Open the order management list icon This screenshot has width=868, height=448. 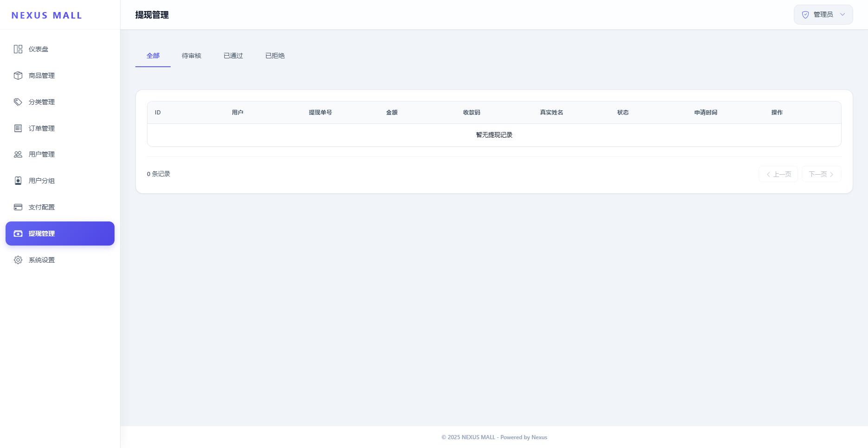(18, 128)
